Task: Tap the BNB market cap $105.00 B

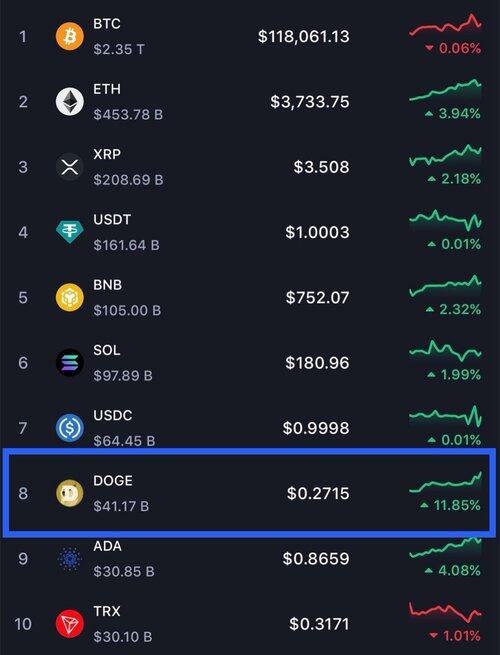Action: [x=127, y=310]
